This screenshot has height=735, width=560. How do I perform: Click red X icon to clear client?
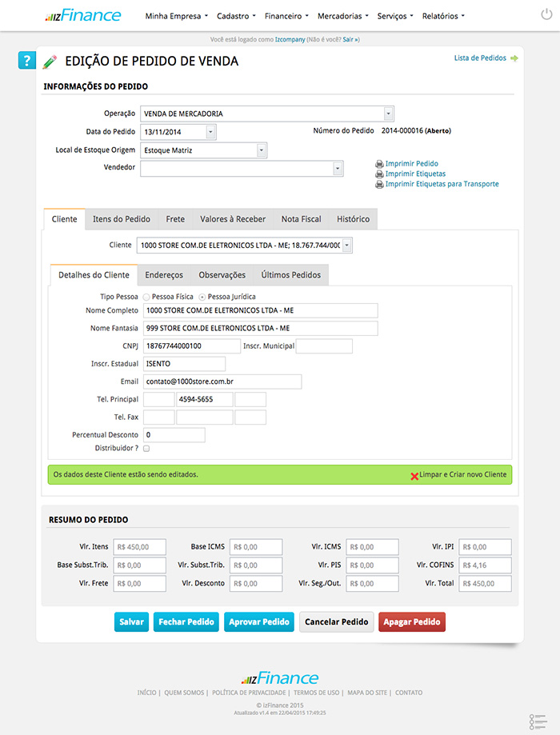(414, 475)
